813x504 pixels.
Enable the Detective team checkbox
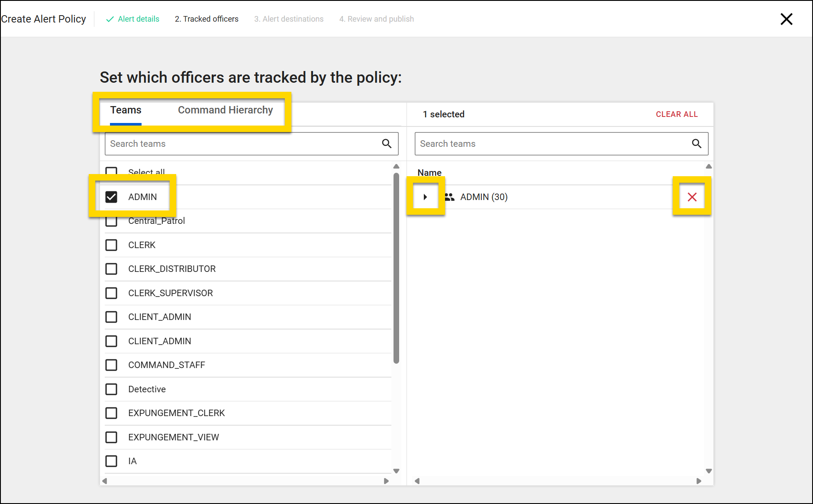(111, 389)
